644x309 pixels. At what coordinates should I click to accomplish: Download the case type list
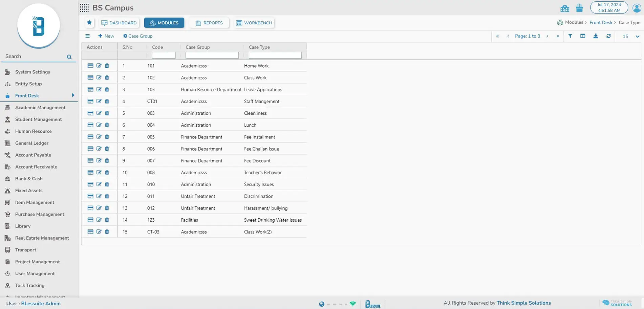coord(596,36)
